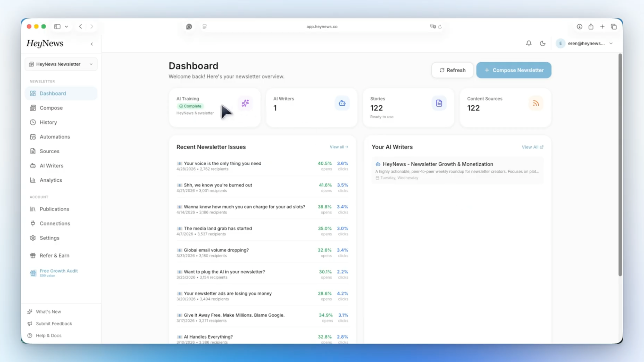Open Sources in the sidebar
Viewport: 644px width, 362px height.
click(61, 151)
